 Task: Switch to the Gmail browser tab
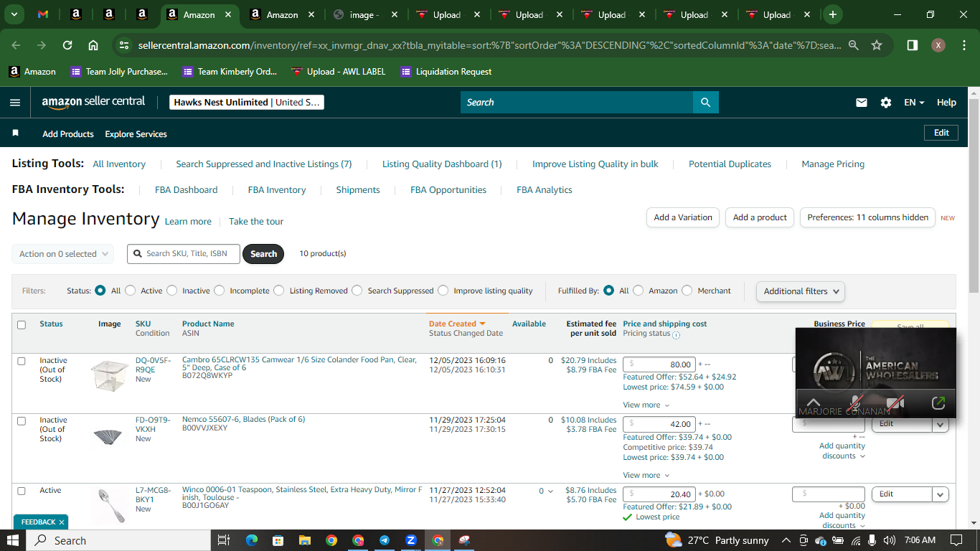[x=43, y=14]
